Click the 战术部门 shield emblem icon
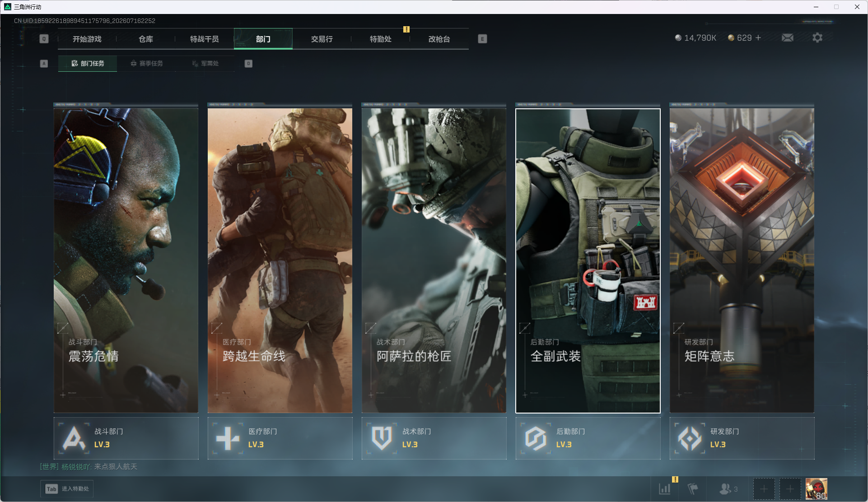The width and height of the screenshot is (868, 502). click(382, 438)
